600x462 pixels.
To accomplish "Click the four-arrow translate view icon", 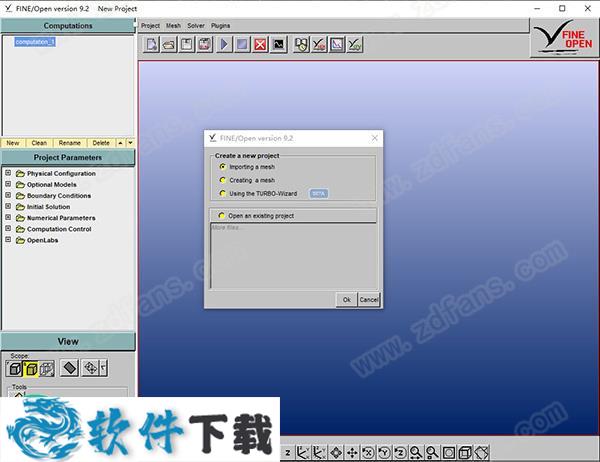I will click(x=352, y=453).
